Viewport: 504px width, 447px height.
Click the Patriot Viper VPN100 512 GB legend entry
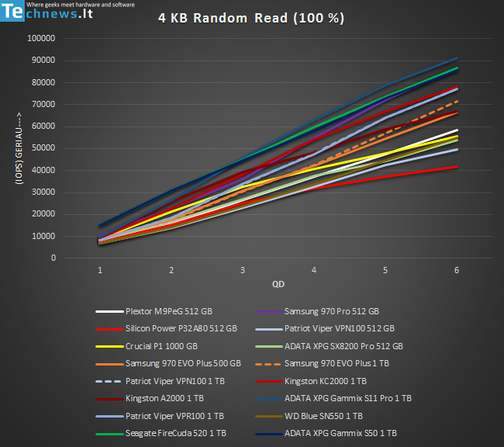pyautogui.click(x=325, y=328)
